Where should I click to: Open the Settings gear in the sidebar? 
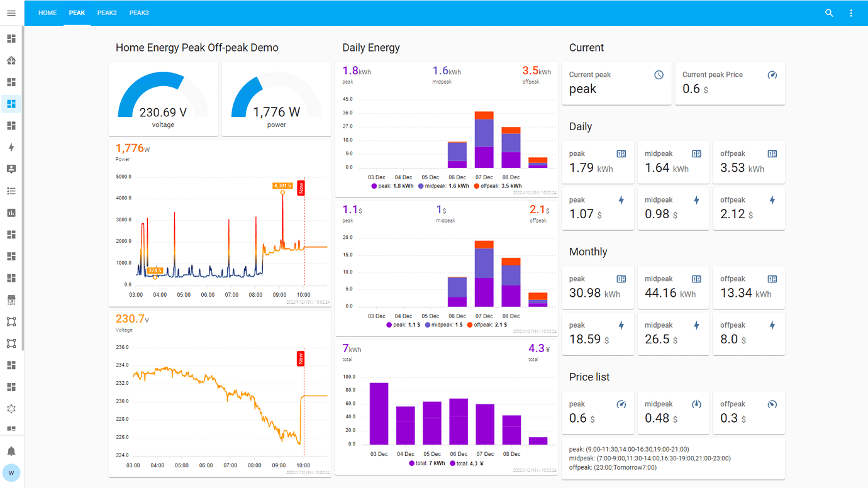coord(11,408)
